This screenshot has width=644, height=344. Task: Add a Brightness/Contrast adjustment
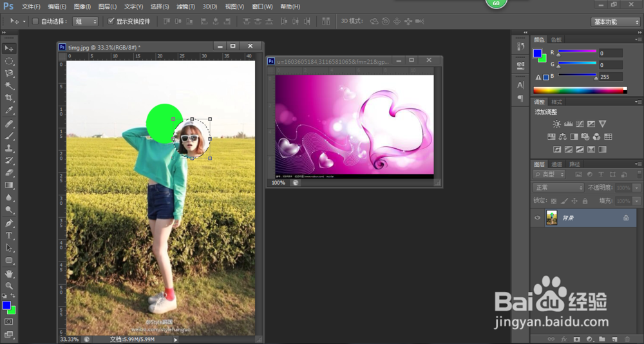click(x=556, y=124)
